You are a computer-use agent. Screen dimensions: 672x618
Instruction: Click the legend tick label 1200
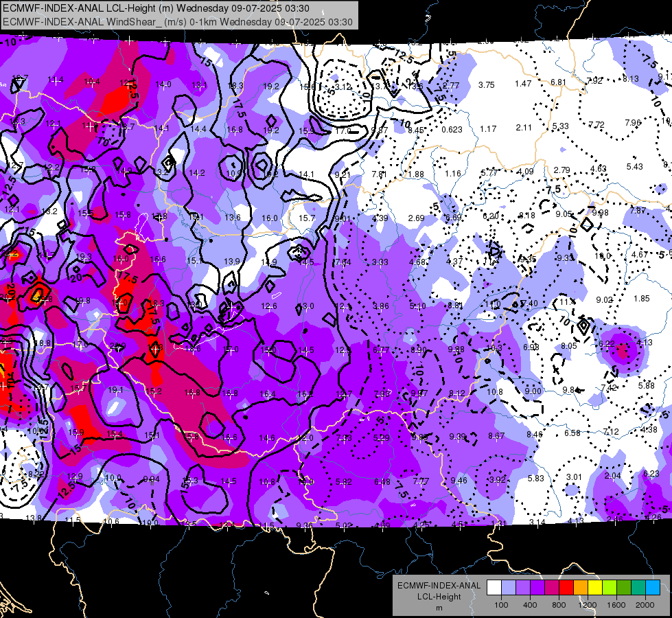point(588,605)
